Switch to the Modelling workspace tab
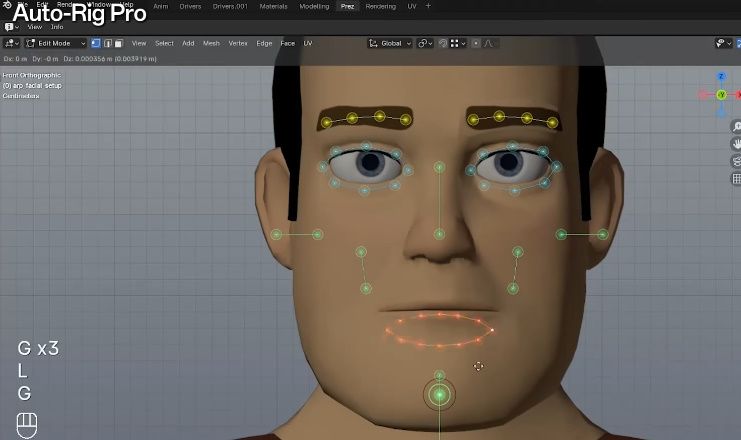This screenshot has height=440, width=741. tap(313, 6)
